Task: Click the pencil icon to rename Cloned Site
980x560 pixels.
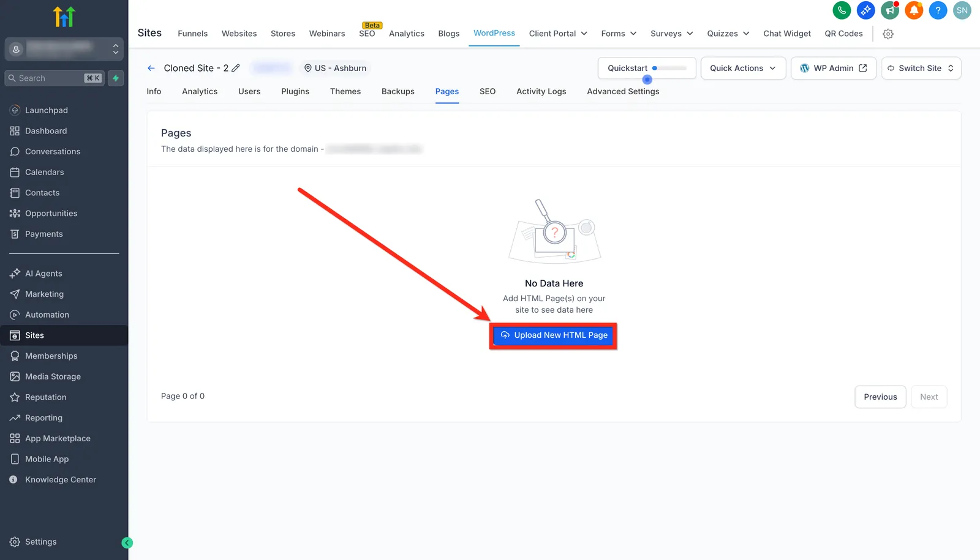Action: [x=236, y=68]
